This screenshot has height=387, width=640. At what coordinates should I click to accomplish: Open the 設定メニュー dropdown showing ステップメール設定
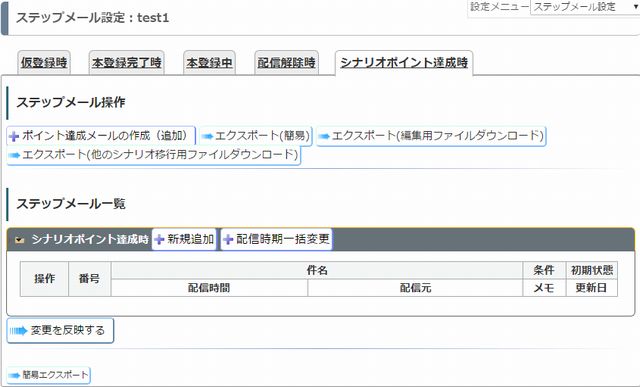click(584, 7)
